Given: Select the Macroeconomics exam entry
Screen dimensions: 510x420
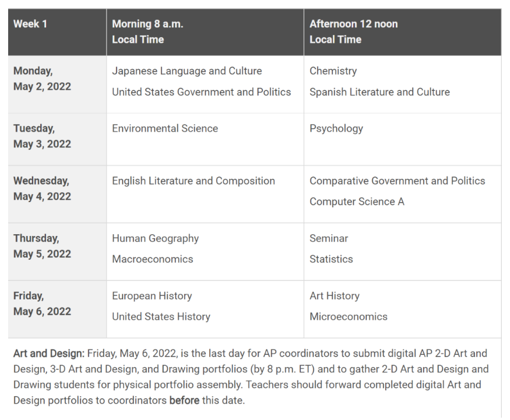Looking at the screenshot, I should coord(153,259).
